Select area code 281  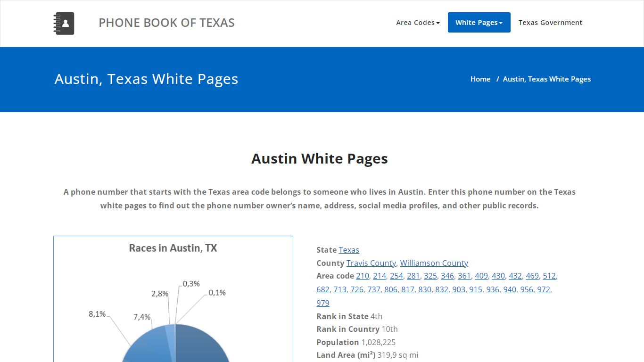tap(413, 276)
